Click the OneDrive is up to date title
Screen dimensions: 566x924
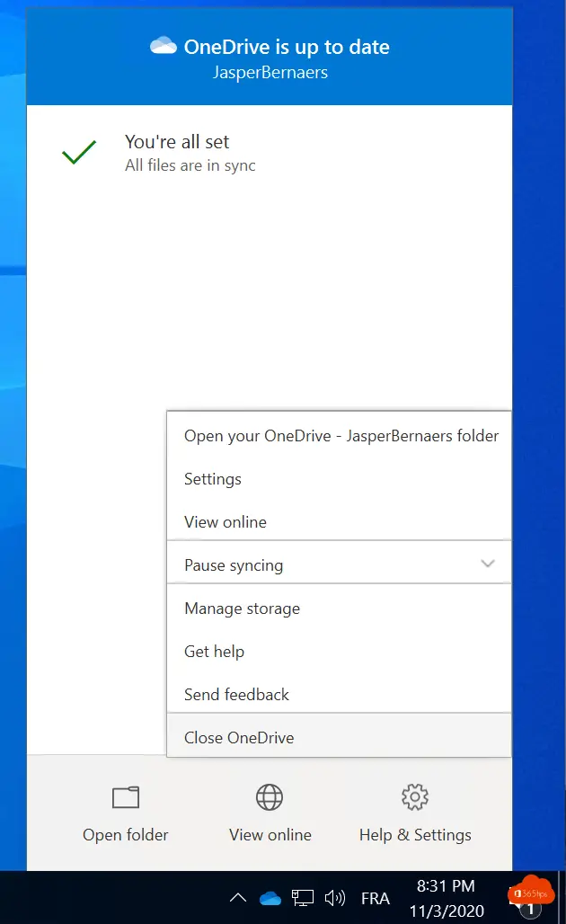pyautogui.click(x=287, y=47)
